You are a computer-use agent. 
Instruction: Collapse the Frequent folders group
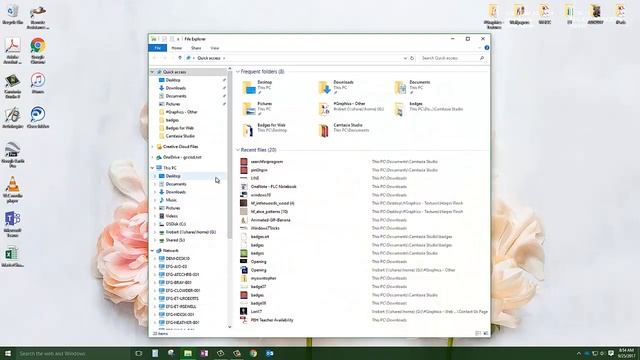(238, 72)
